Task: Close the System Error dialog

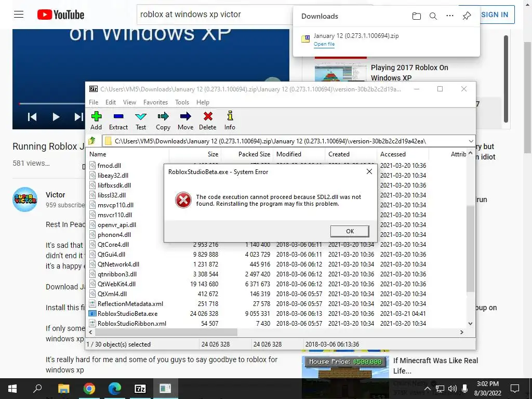Action: coord(369,171)
